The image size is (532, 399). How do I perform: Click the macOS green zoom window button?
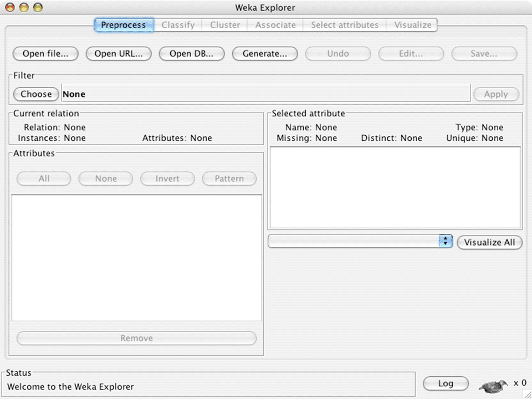pyautogui.click(x=38, y=8)
